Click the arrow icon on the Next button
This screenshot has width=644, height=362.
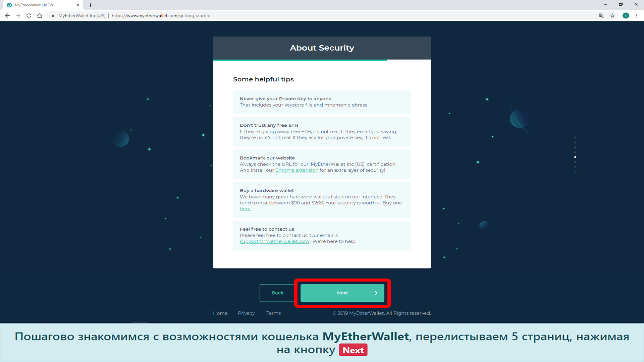[x=373, y=293]
